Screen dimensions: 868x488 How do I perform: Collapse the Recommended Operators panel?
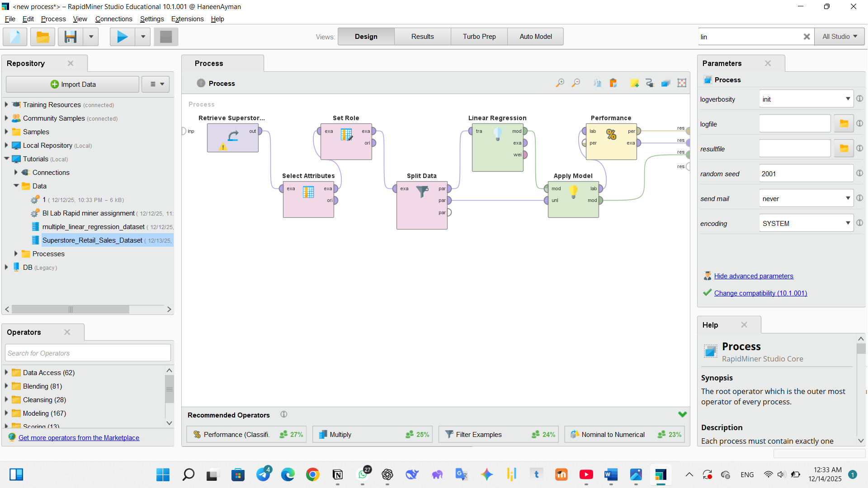pyautogui.click(x=682, y=414)
